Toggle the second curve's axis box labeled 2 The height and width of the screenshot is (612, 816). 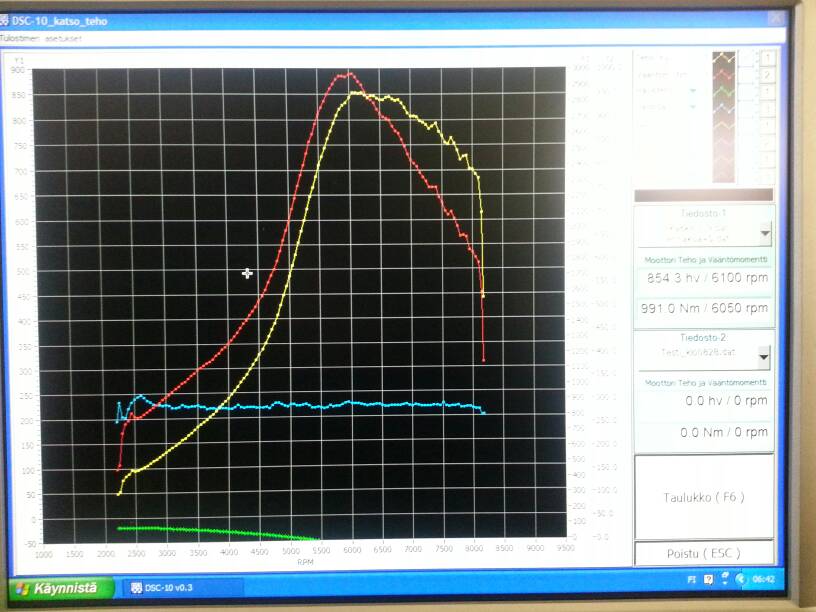766,75
